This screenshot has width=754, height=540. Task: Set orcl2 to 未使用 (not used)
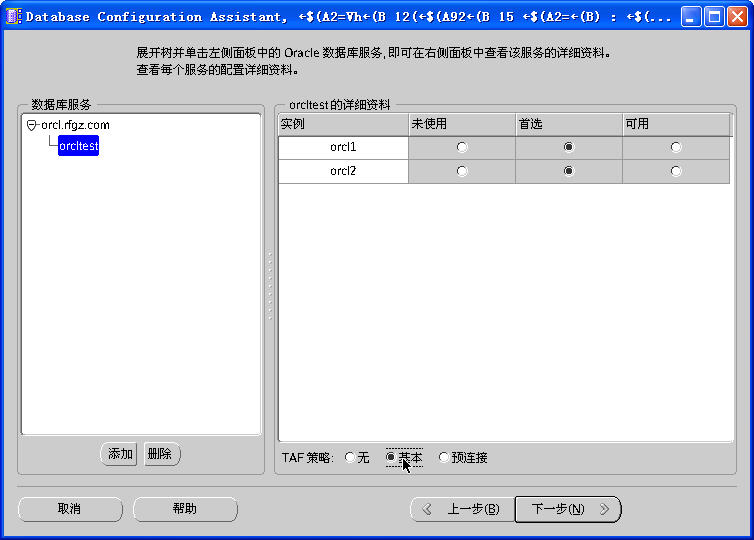[462, 171]
